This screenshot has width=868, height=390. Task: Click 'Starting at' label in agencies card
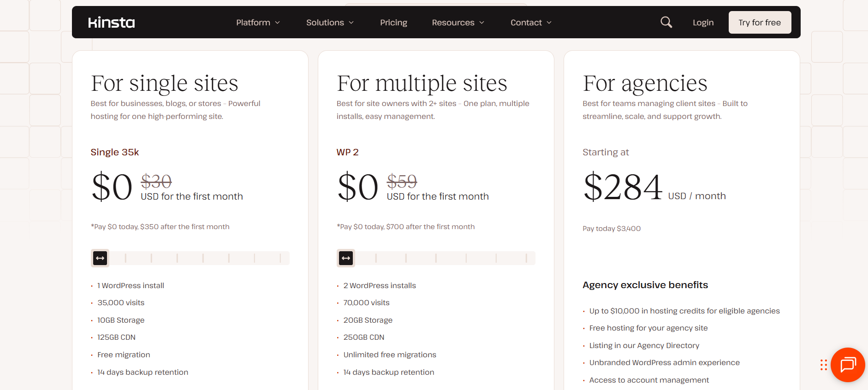[x=606, y=152]
